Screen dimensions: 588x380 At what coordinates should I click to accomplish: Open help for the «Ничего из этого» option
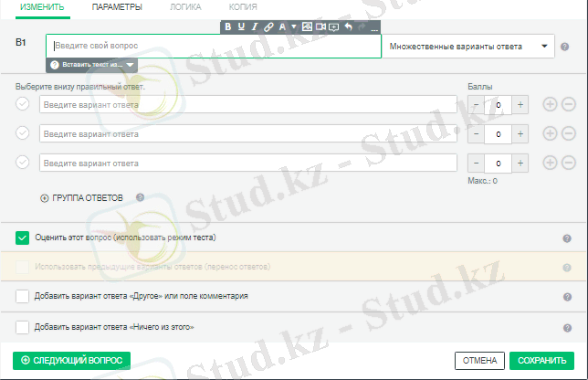[567, 328]
